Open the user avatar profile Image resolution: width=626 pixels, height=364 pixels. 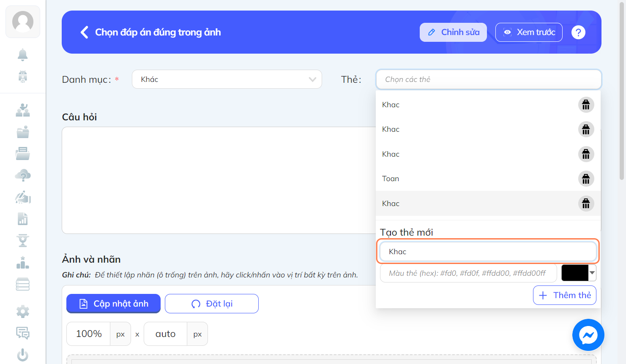pos(23,22)
